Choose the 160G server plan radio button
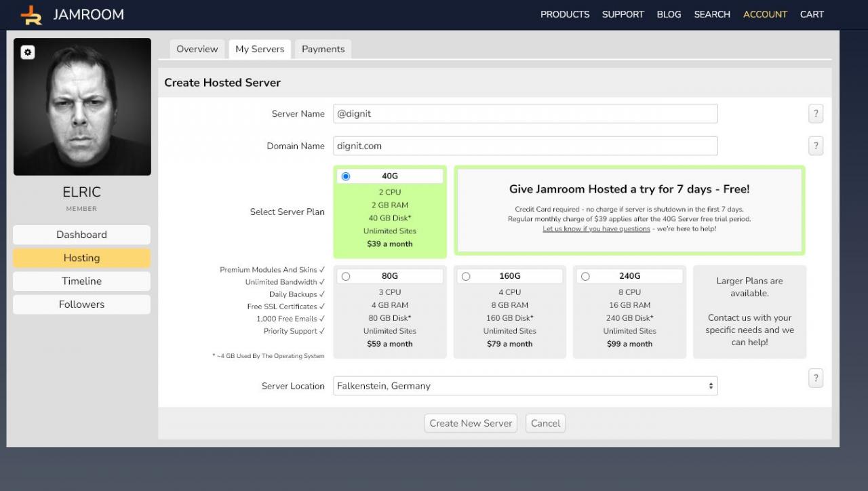This screenshot has height=491, width=868. point(466,277)
